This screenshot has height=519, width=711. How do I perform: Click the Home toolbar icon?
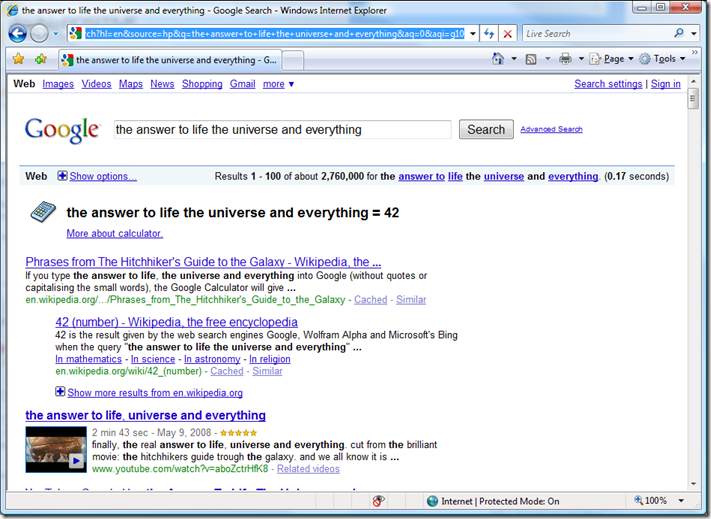(x=498, y=59)
